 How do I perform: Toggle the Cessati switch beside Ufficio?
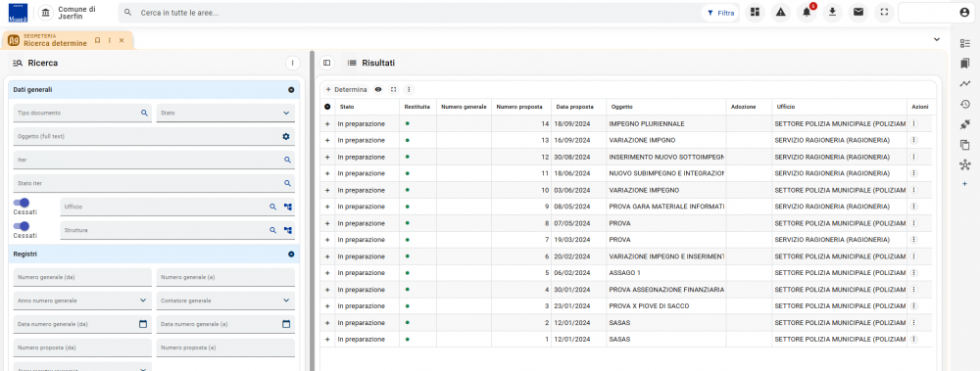(x=22, y=203)
